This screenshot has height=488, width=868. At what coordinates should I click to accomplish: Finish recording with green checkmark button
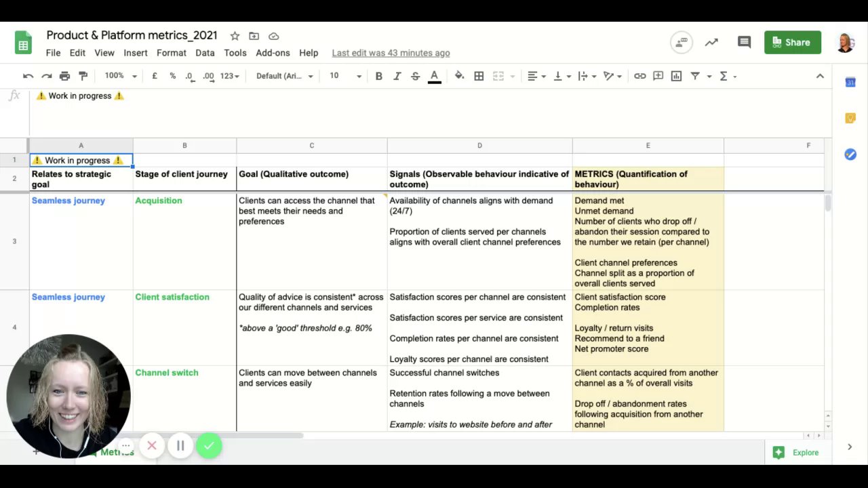click(x=209, y=445)
